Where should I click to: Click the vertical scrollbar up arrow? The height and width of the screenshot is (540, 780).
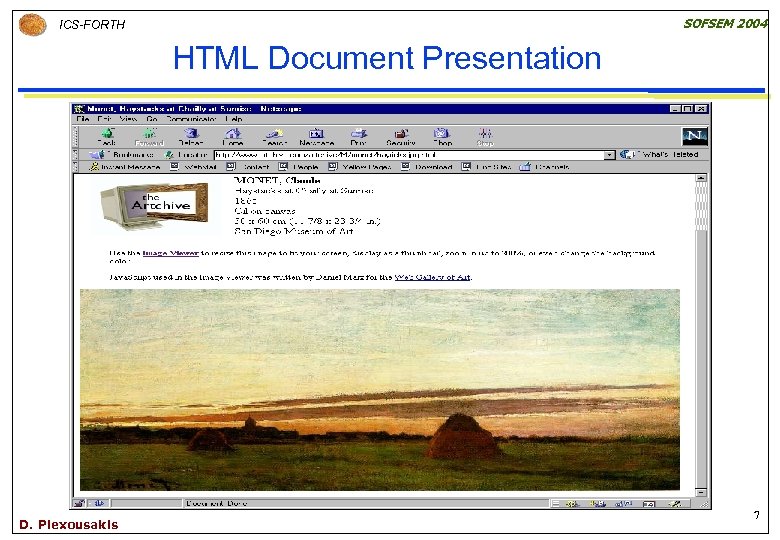[701, 178]
